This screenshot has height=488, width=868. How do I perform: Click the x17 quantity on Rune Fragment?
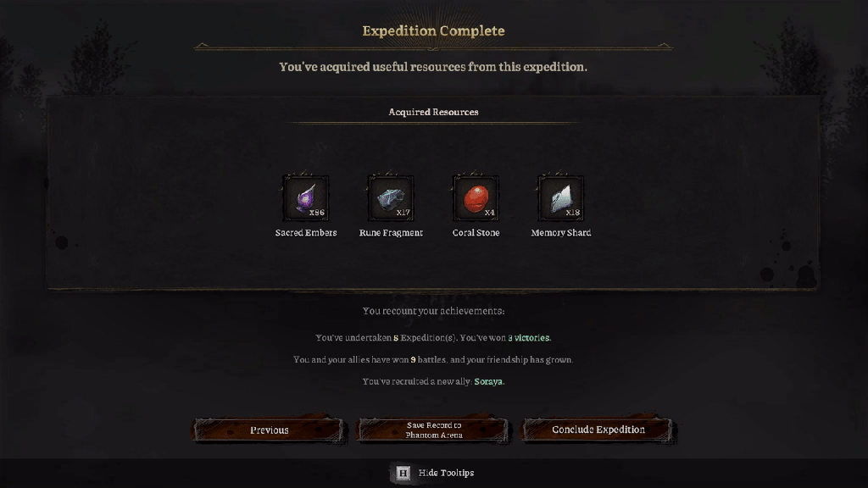(x=403, y=213)
